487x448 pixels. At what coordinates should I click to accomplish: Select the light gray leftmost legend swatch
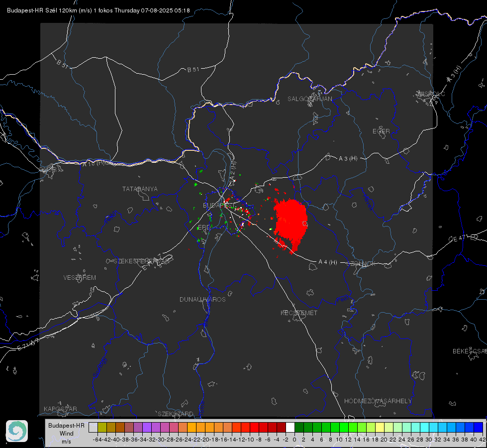(93, 427)
